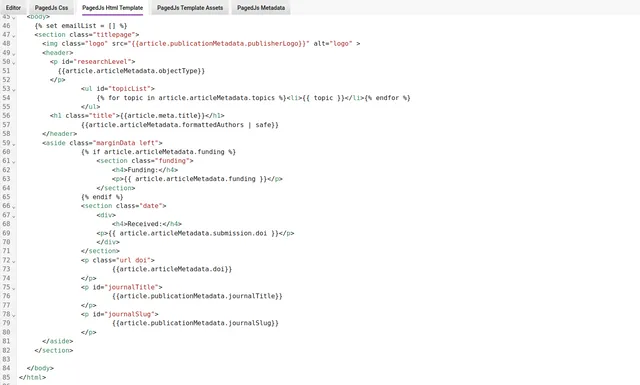Collapse the journalTitle fold at line 75
Image resolution: width=640 pixels, height=385 pixels.
[14, 288]
